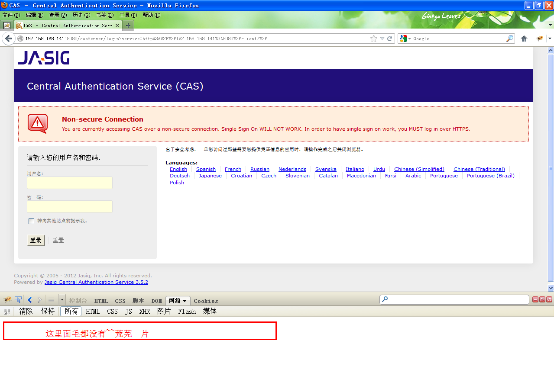Switch to the Firebug DOM tab
This screenshot has width=554, height=392.
(x=157, y=301)
